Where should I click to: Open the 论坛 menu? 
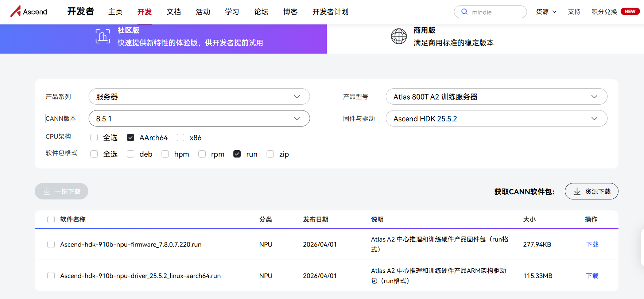click(x=261, y=12)
